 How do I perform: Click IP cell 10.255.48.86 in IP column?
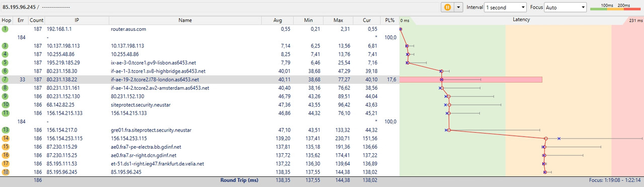tap(60, 54)
